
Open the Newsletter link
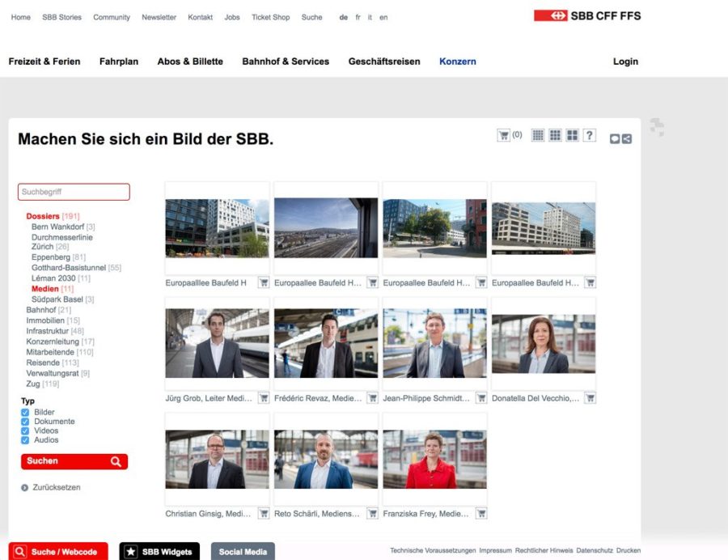point(159,17)
